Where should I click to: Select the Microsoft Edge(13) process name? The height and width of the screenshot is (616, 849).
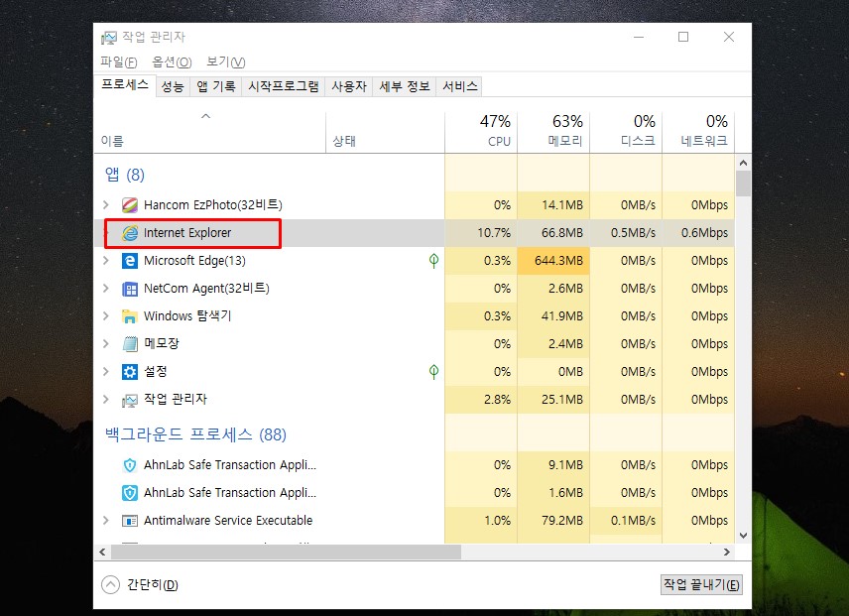pyautogui.click(x=194, y=261)
